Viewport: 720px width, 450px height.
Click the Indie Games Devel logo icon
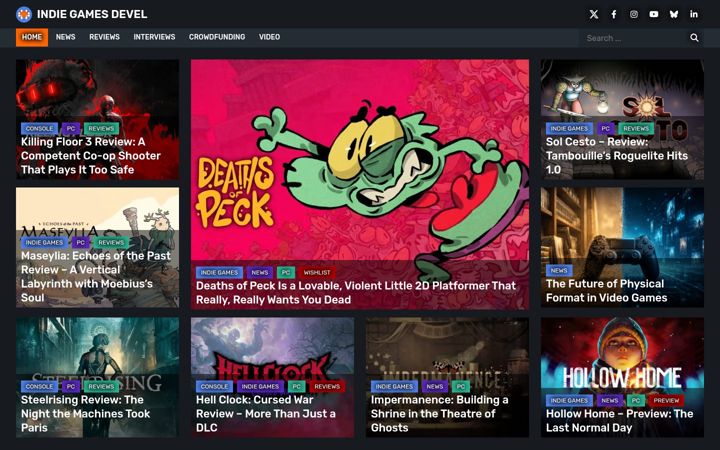pos(24,14)
